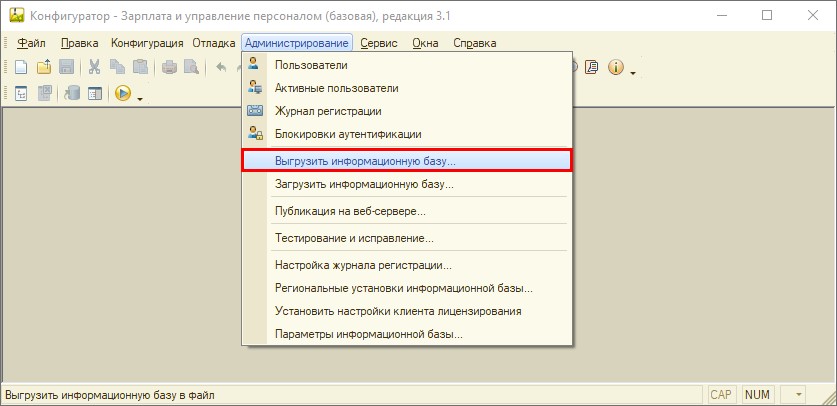Click the Print preview icon
The height and width of the screenshot is (406, 837).
pyautogui.click(x=191, y=67)
